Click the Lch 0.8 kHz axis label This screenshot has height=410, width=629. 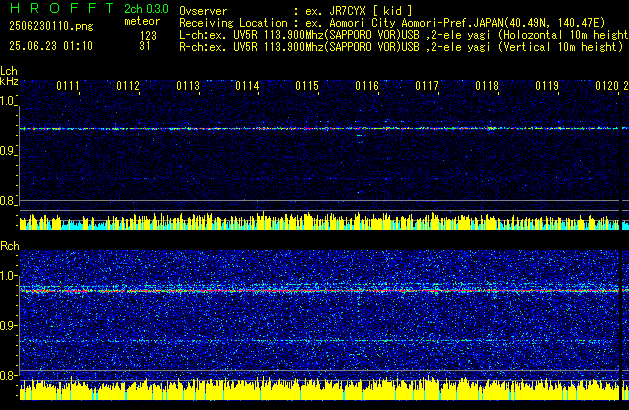coord(7,201)
